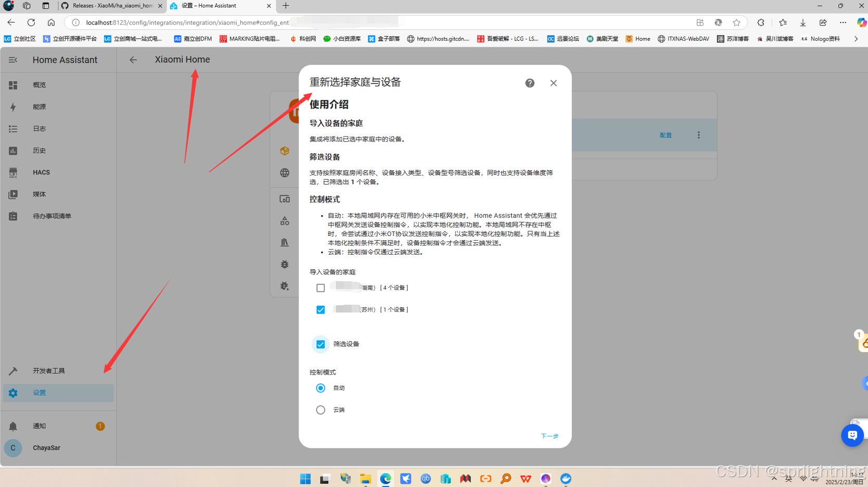868x487 pixels.
Task: Close the 重新选择家庭与设备 dialog
Action: (553, 83)
